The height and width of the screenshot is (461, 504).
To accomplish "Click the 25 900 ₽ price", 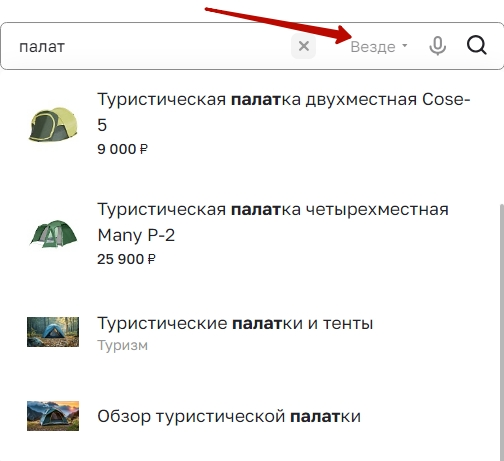I will coord(126,259).
